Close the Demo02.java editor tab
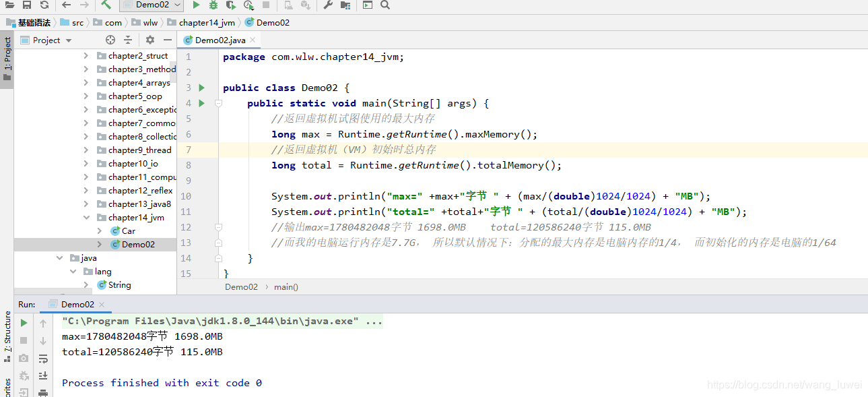This screenshot has width=868, height=397. (x=253, y=40)
